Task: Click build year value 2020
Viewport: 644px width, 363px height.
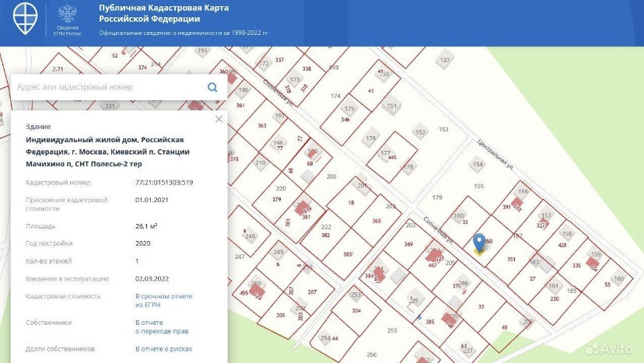Action: tap(142, 243)
